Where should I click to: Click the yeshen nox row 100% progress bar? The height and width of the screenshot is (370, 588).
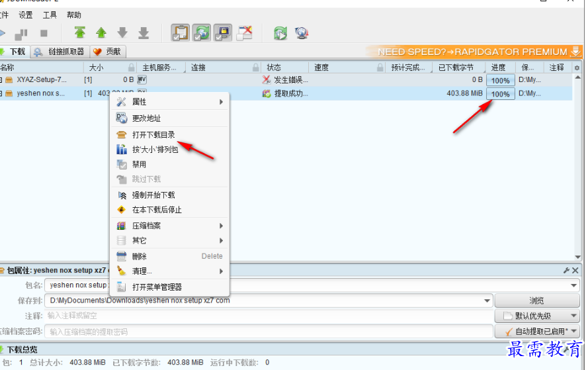coord(500,94)
